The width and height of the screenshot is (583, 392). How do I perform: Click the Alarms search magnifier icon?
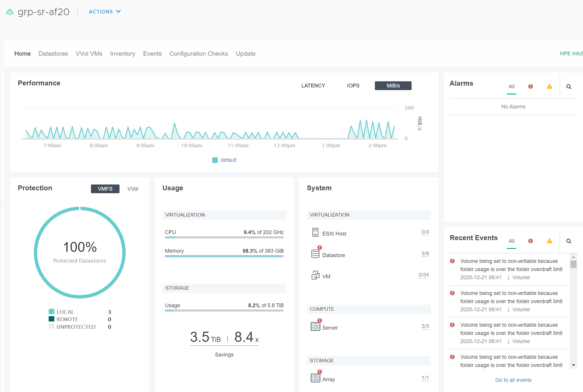coord(569,87)
